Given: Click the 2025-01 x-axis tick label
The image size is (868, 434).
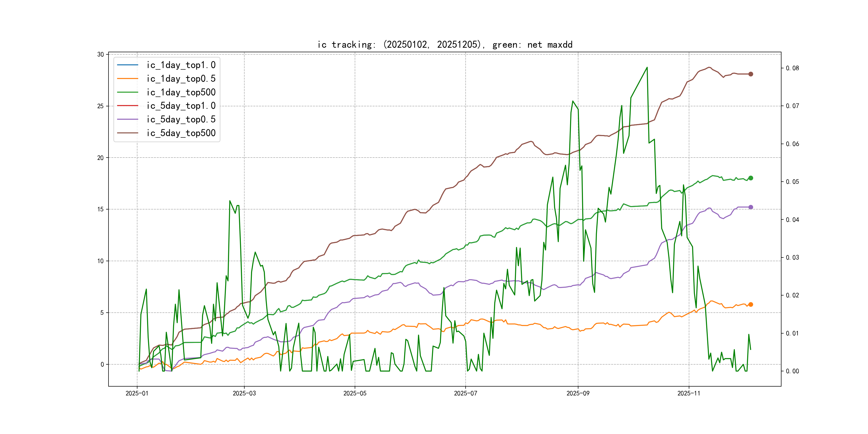Looking at the screenshot, I should [x=137, y=393].
